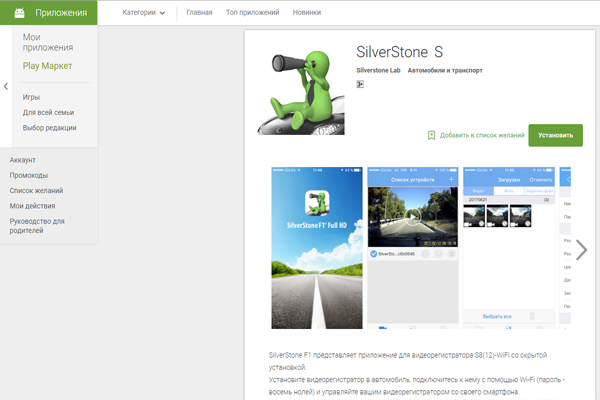The image size is (600, 400).
Task: Open Для всей семьи section
Action: 48,113
